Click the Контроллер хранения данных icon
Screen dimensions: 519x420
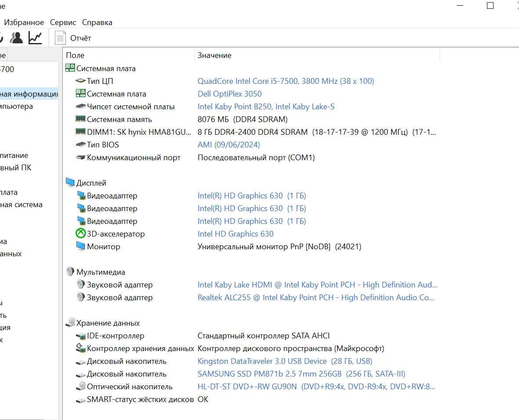(80, 348)
